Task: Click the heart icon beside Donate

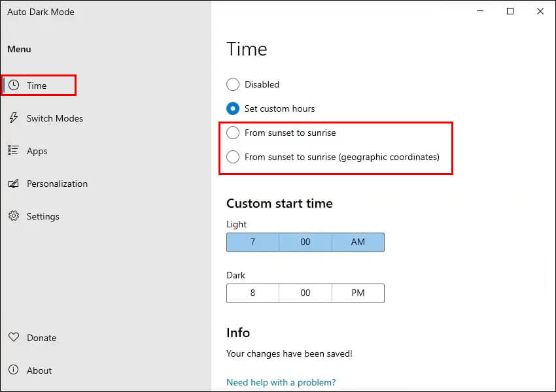Action: (14, 337)
